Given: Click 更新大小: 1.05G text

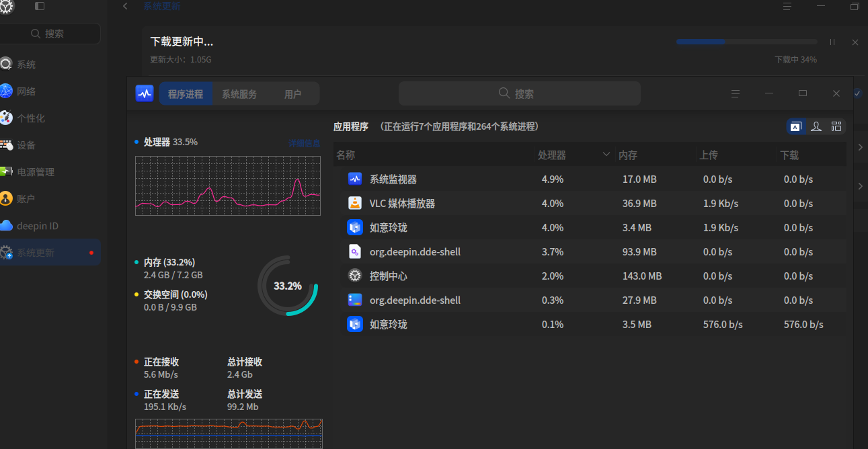Looking at the screenshot, I should coord(181,60).
